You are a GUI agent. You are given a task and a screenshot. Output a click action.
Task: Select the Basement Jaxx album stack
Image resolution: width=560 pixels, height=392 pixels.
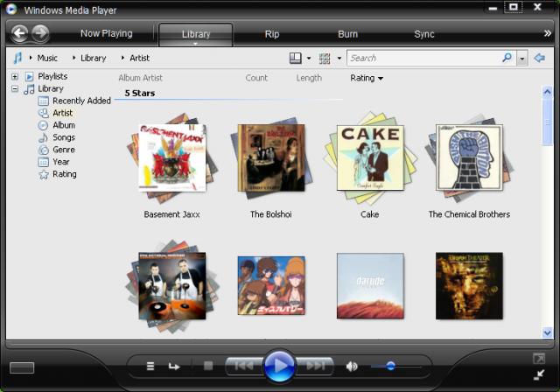point(172,157)
